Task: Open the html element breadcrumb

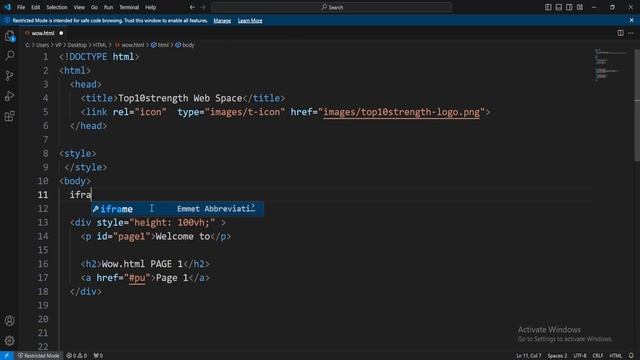Action: (x=160, y=45)
